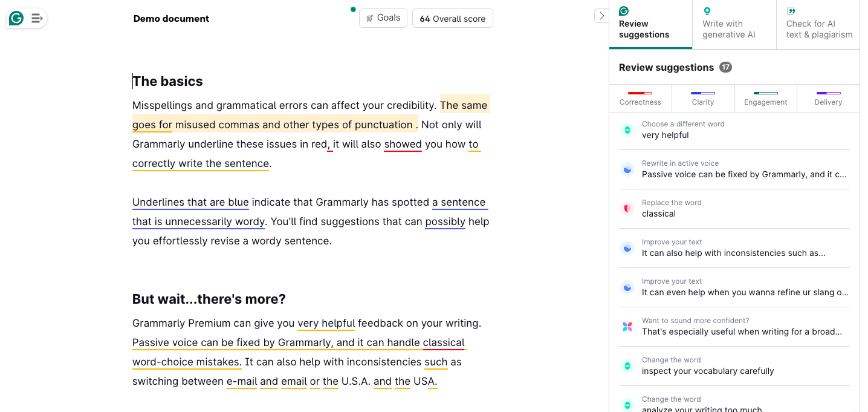Click the red-underlined word 'classical' in document
This screenshot has height=412, width=868.
[444, 342]
